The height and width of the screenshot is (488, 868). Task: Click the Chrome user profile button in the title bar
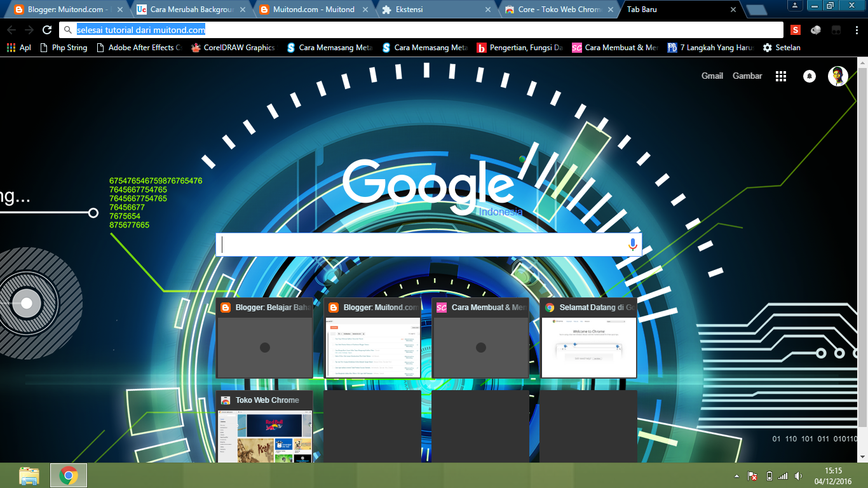(796, 5)
